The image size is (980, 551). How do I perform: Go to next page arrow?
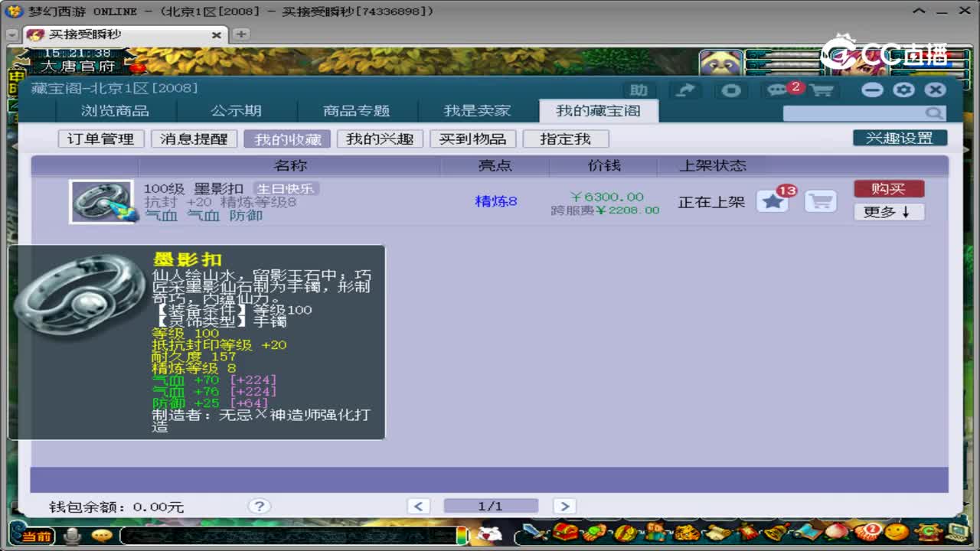click(563, 506)
